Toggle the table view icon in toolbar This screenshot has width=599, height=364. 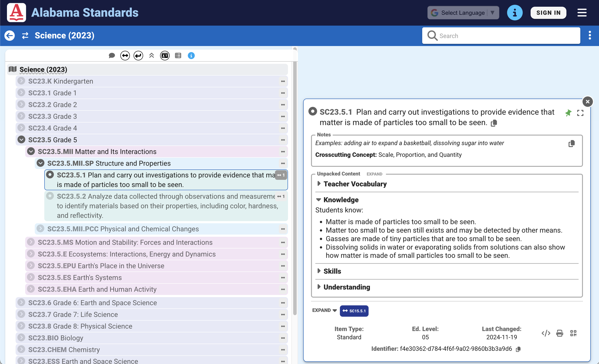click(x=178, y=56)
